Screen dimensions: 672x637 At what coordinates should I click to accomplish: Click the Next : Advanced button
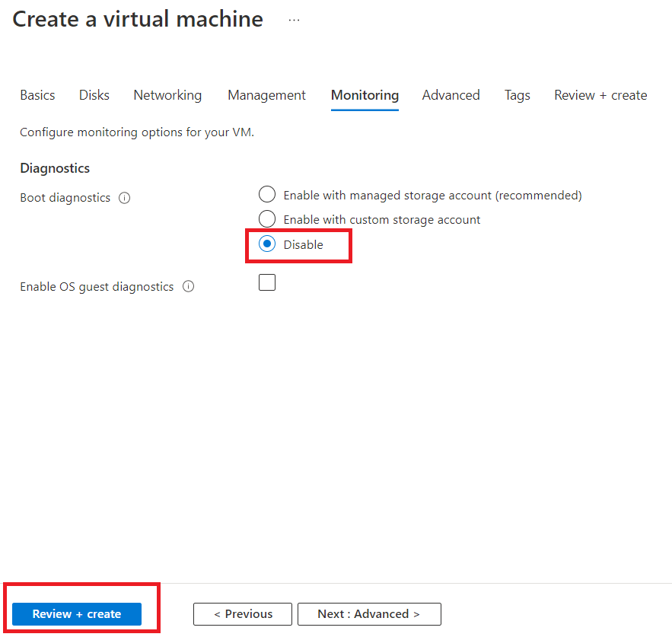click(x=369, y=614)
